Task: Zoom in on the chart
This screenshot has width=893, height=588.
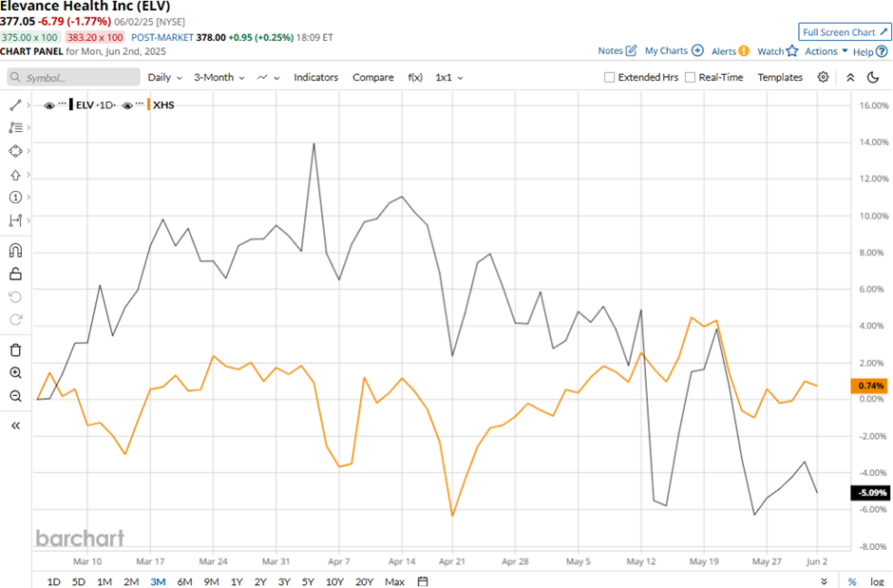Action: tap(15, 372)
